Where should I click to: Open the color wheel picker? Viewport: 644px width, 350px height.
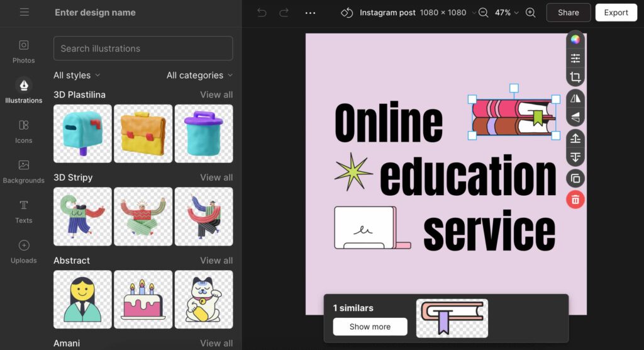(575, 40)
